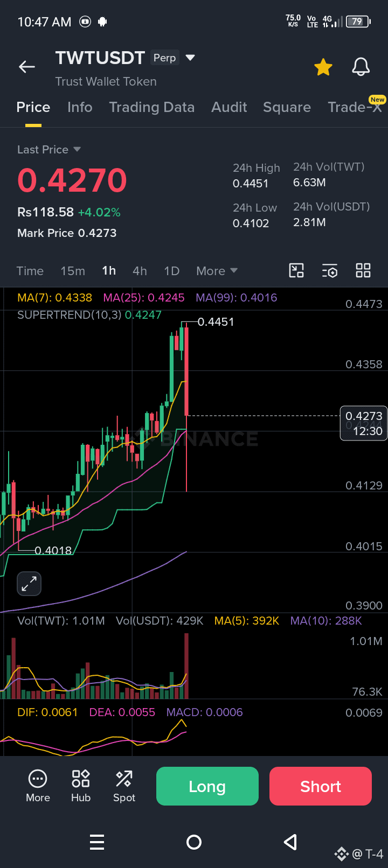Tap the Android back navigation button
Image resolution: width=388 pixels, height=868 pixels.
click(291, 842)
